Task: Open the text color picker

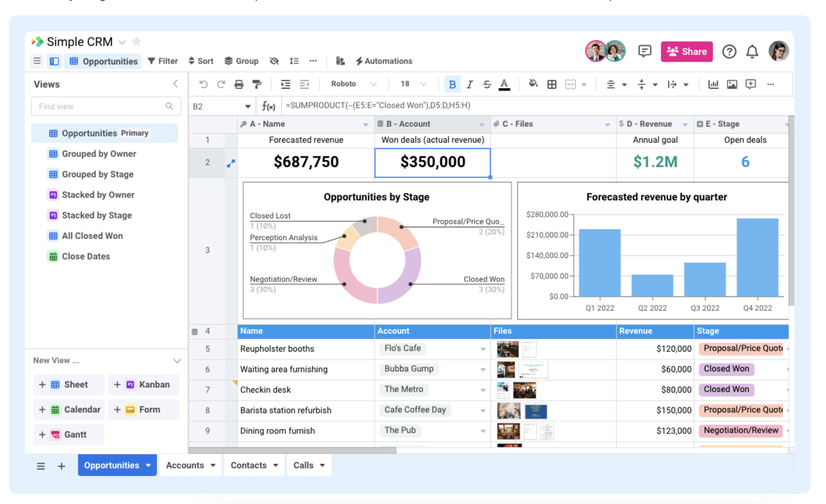Action: [504, 84]
